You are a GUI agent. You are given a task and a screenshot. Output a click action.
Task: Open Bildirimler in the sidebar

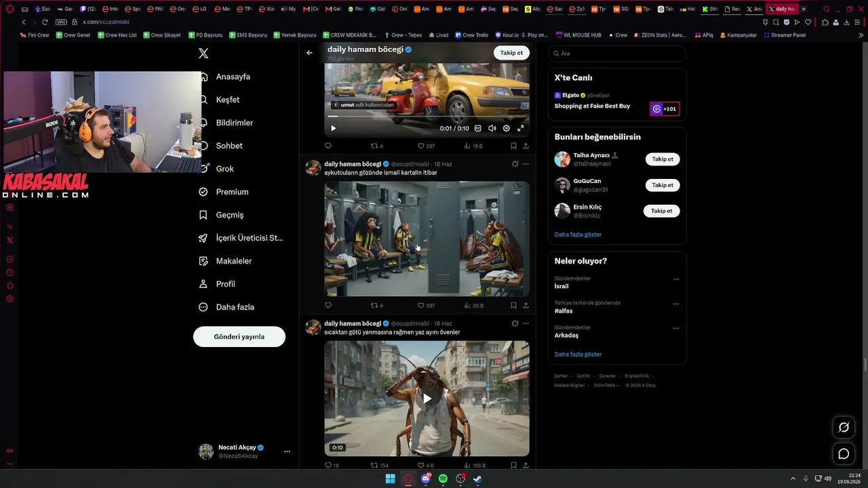[x=226, y=123]
